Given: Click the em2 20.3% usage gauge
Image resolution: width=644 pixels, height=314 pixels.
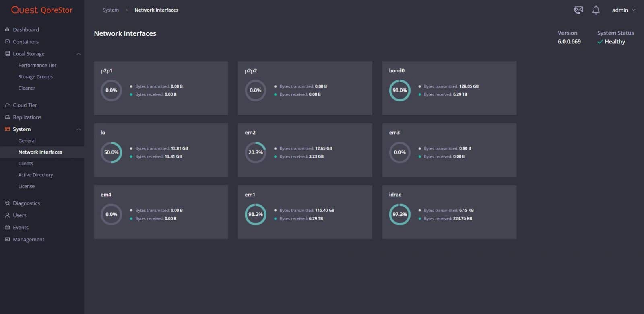Looking at the screenshot, I should (x=256, y=152).
